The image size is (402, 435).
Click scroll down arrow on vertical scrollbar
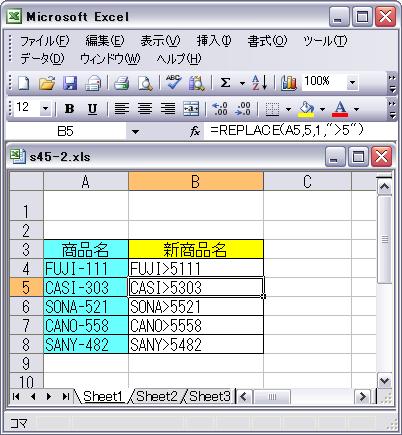(385, 380)
